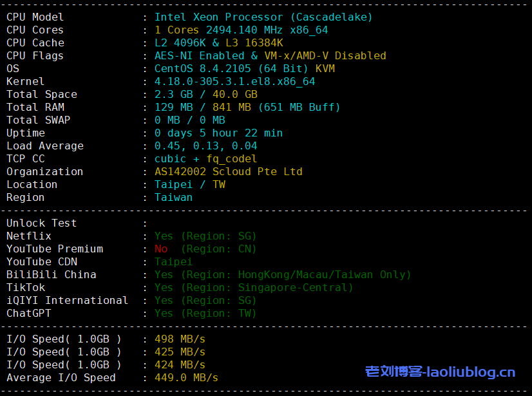Select the TCP CC cubic + fq_codel text

point(205,159)
